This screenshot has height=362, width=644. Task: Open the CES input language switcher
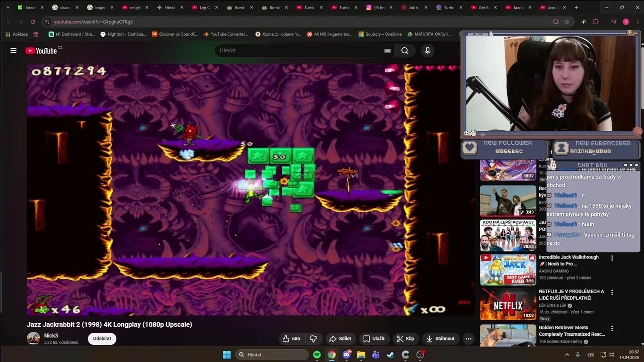point(591,354)
